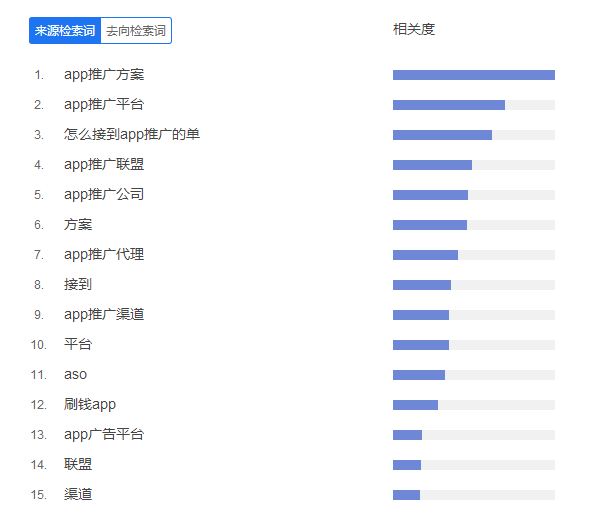Image resolution: width=601 pixels, height=517 pixels.
Task: Select the keyword 刷钱app
Action: pos(90,405)
